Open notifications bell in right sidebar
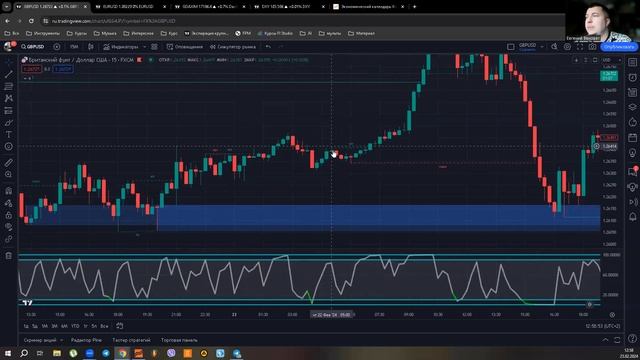This screenshot has height=360, width=640. (x=633, y=216)
